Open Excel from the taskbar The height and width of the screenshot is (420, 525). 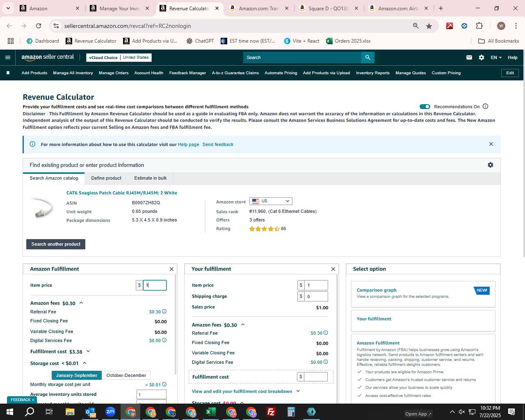[211, 412]
